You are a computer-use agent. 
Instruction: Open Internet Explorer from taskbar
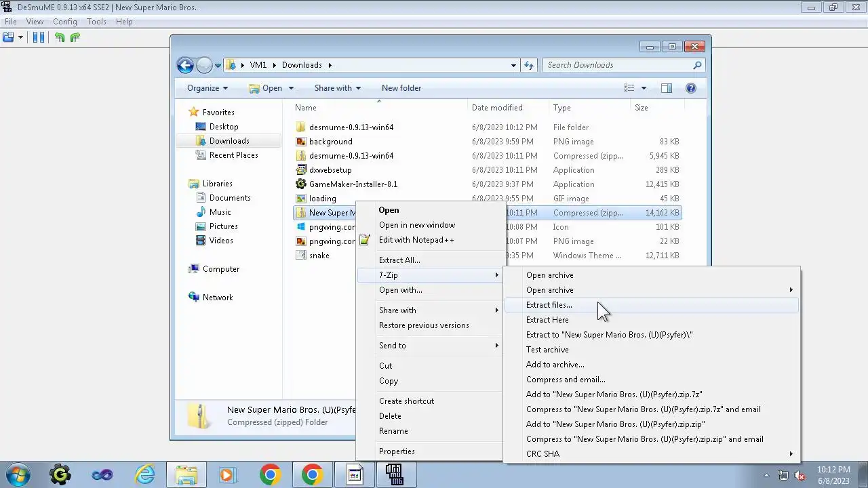(144, 474)
